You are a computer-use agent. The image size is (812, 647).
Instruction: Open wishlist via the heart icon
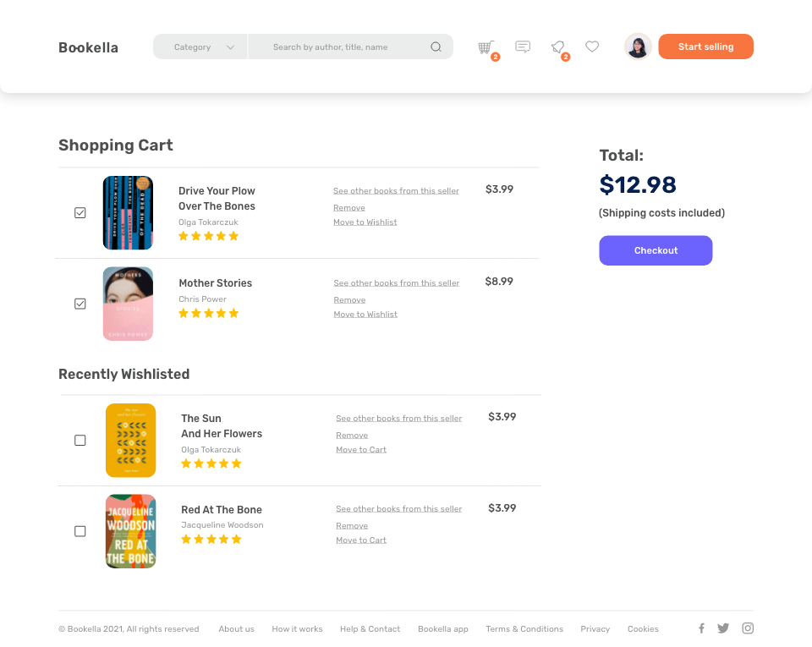pos(592,47)
